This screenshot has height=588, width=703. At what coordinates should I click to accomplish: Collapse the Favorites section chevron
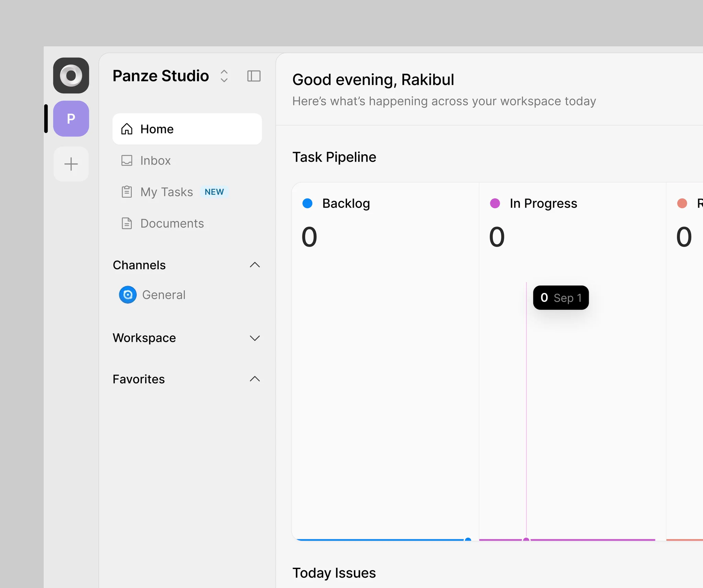(255, 379)
